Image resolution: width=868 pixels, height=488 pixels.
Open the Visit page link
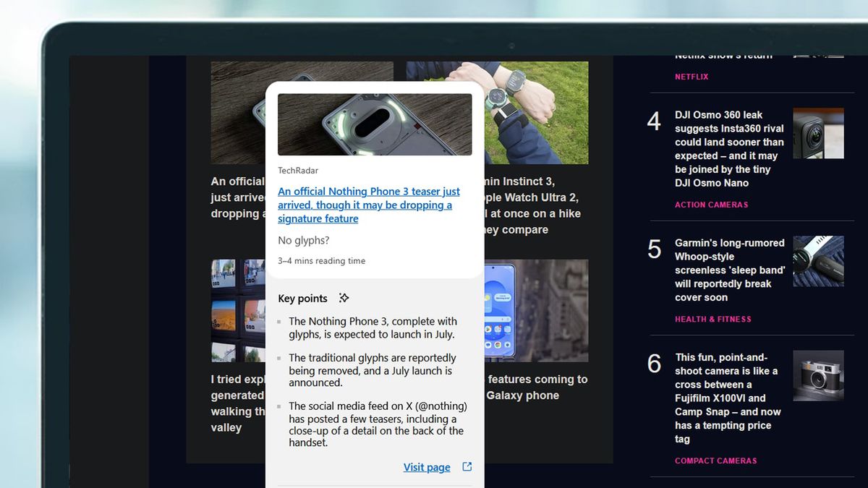point(427,467)
